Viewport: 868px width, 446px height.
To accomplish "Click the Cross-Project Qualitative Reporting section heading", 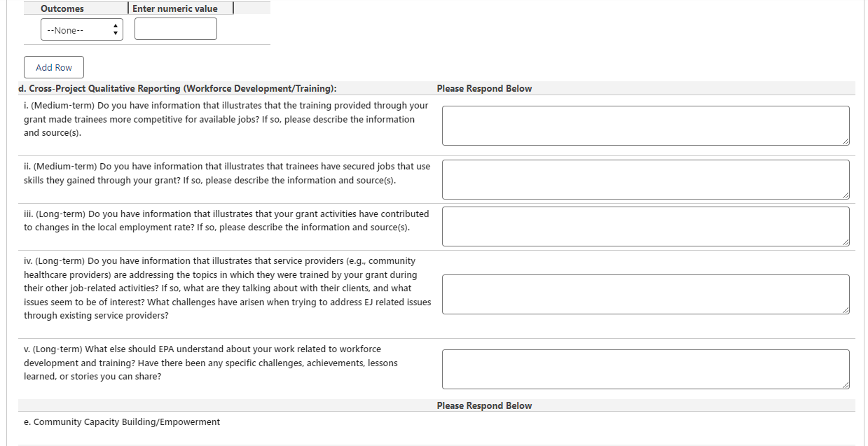I will point(177,89).
